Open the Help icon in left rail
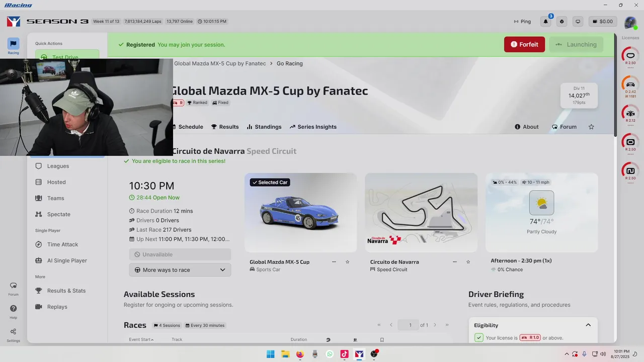 click(13, 312)
